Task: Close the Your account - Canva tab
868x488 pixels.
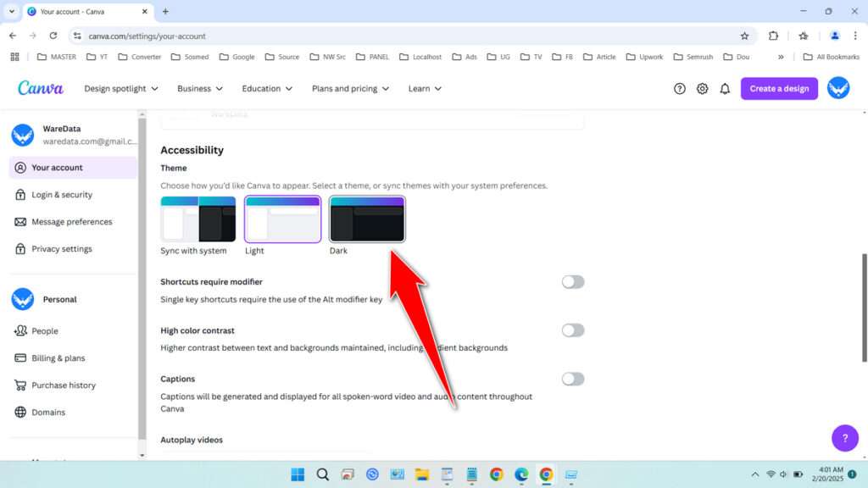Action: 144,11
